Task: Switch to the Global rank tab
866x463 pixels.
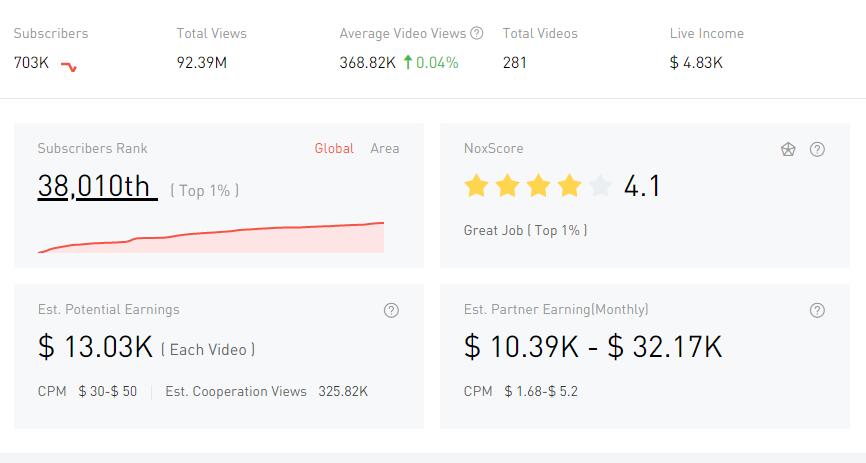Action: [x=334, y=148]
